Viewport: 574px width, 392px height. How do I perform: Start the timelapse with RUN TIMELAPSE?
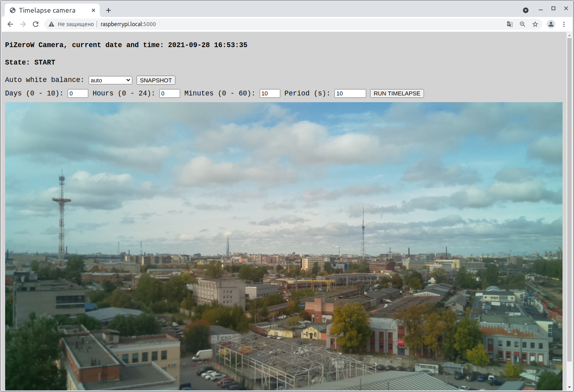click(397, 93)
